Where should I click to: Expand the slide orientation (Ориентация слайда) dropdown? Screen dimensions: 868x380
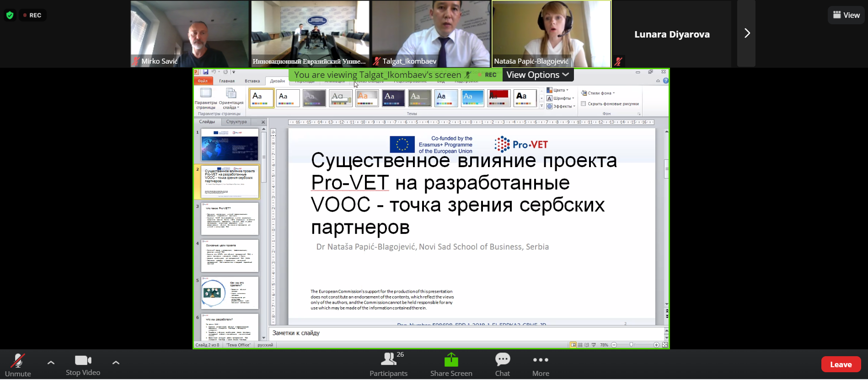[231, 99]
